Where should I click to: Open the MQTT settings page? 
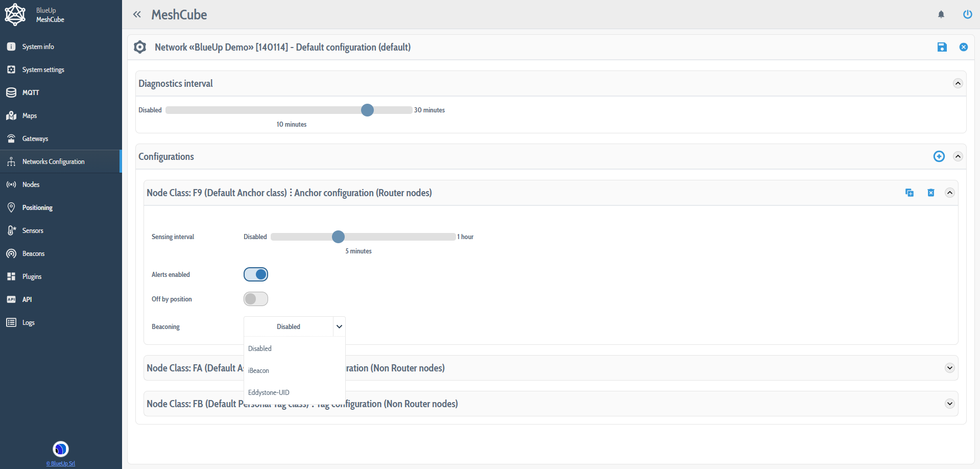point(30,92)
